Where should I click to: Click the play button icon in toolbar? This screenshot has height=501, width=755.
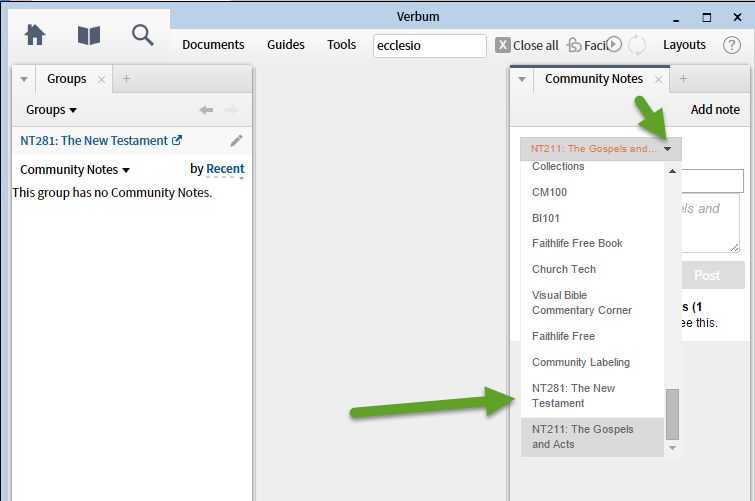click(x=614, y=44)
